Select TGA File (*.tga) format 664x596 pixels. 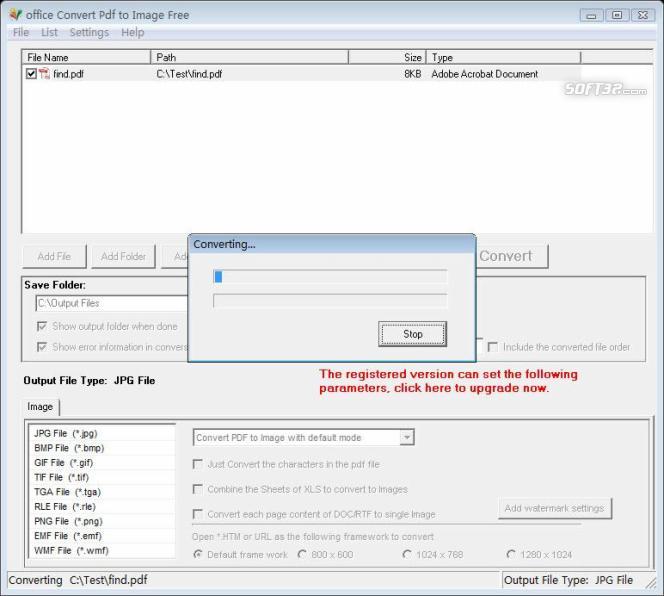tap(102, 492)
